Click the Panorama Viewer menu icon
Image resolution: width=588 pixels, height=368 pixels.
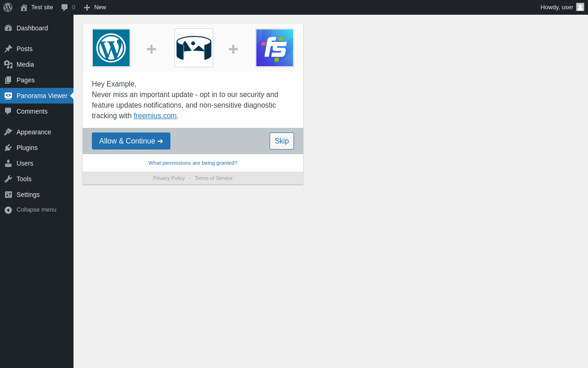[x=8, y=96]
